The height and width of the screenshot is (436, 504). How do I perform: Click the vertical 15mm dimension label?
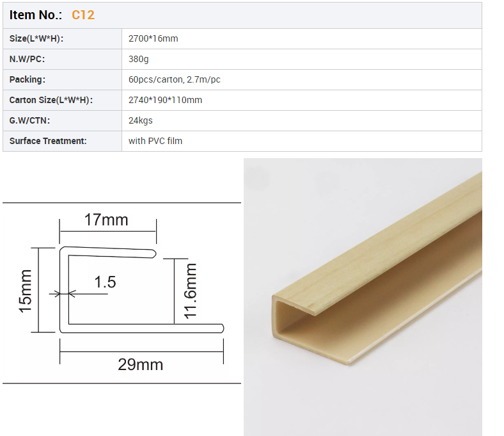(26, 291)
